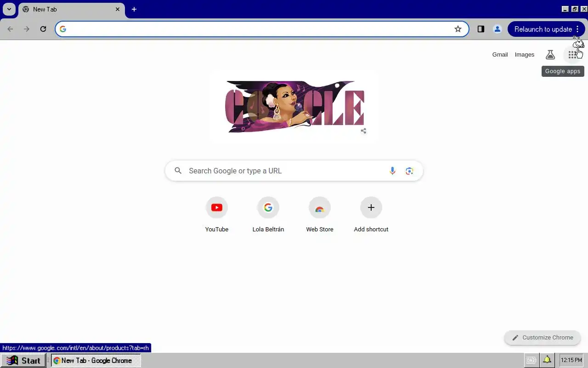Open Images link
The width and height of the screenshot is (588, 368).
(525, 55)
